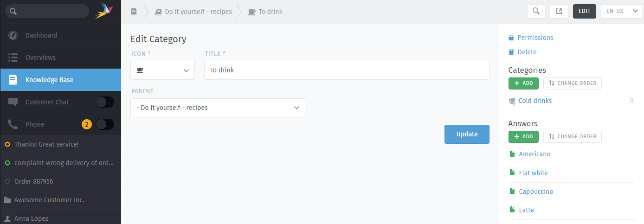644x224 pixels.
Task: Open knowledge base search magnifier button
Action: (536, 11)
